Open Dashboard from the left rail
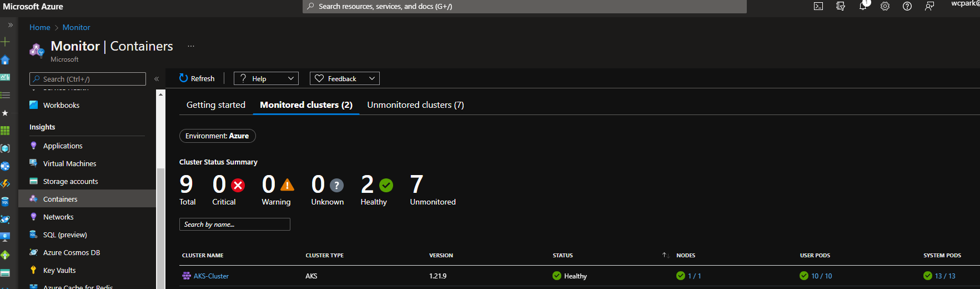The image size is (980, 289). click(5, 77)
